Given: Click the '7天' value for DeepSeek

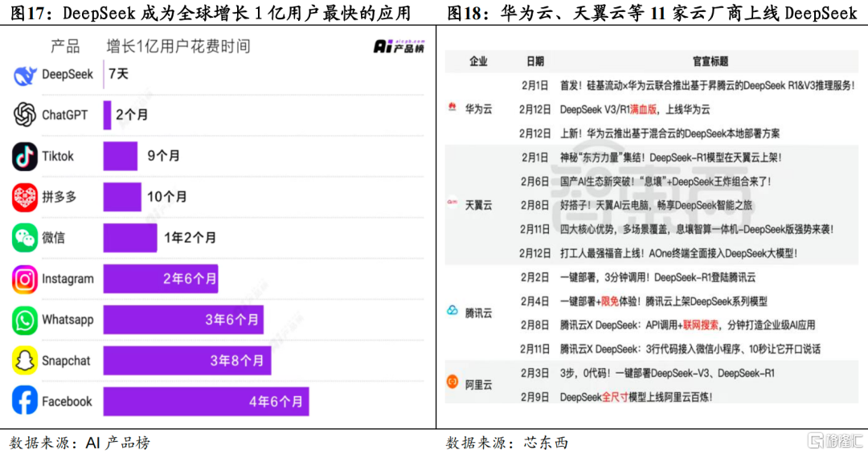Looking at the screenshot, I should 118,74.
